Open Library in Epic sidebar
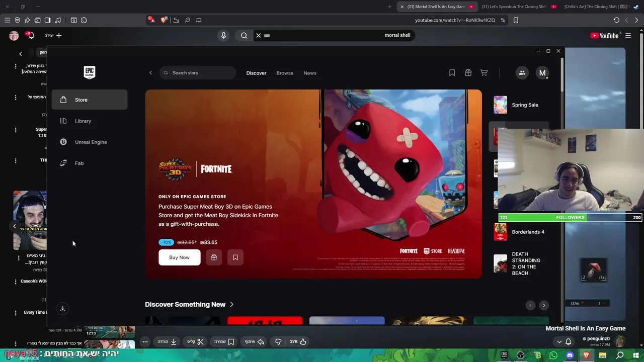Viewport: 644px width, 362px height. [x=90, y=121]
